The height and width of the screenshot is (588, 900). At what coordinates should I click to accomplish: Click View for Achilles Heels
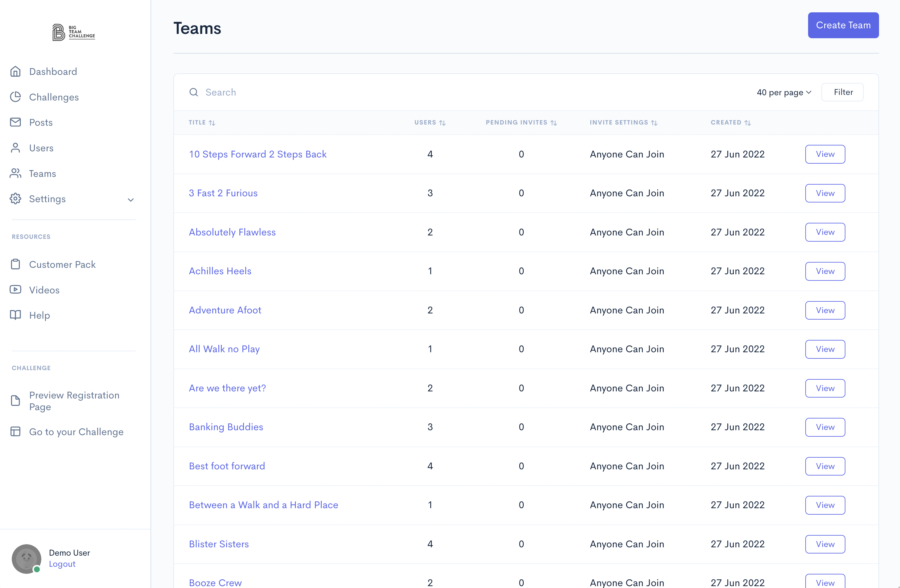(825, 271)
